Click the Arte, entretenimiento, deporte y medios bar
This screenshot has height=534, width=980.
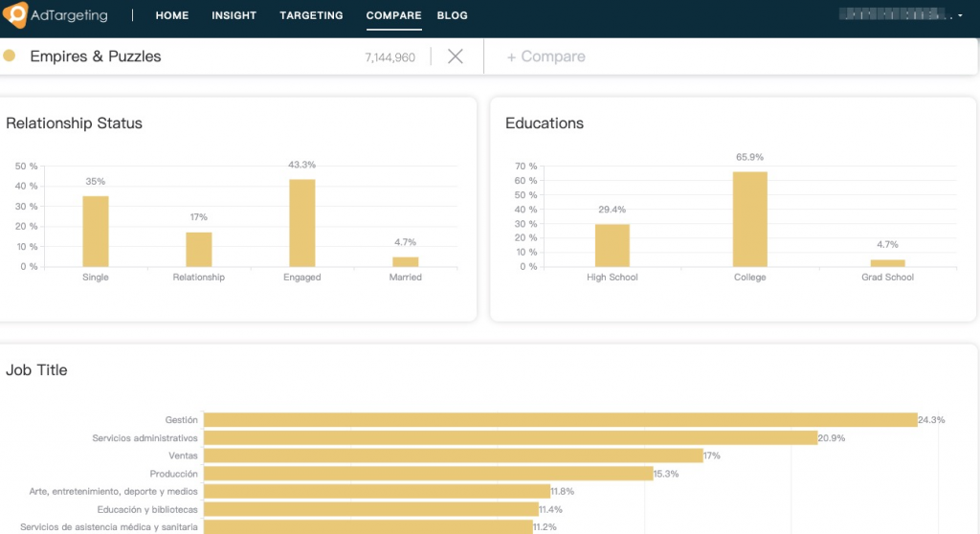[377, 492]
